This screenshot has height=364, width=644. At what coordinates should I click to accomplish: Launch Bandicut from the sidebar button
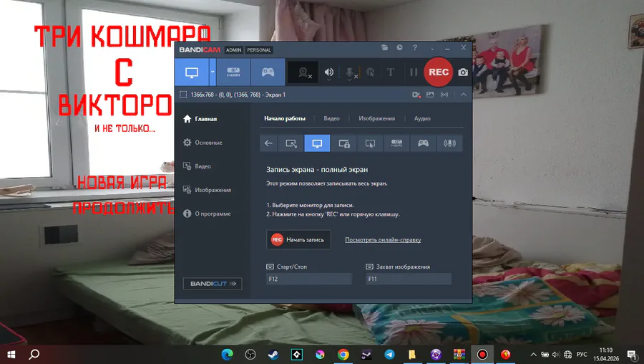[x=213, y=283]
